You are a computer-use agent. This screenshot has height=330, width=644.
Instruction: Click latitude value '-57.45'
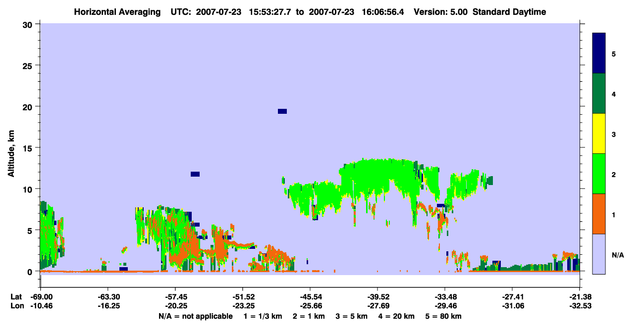click(175, 297)
